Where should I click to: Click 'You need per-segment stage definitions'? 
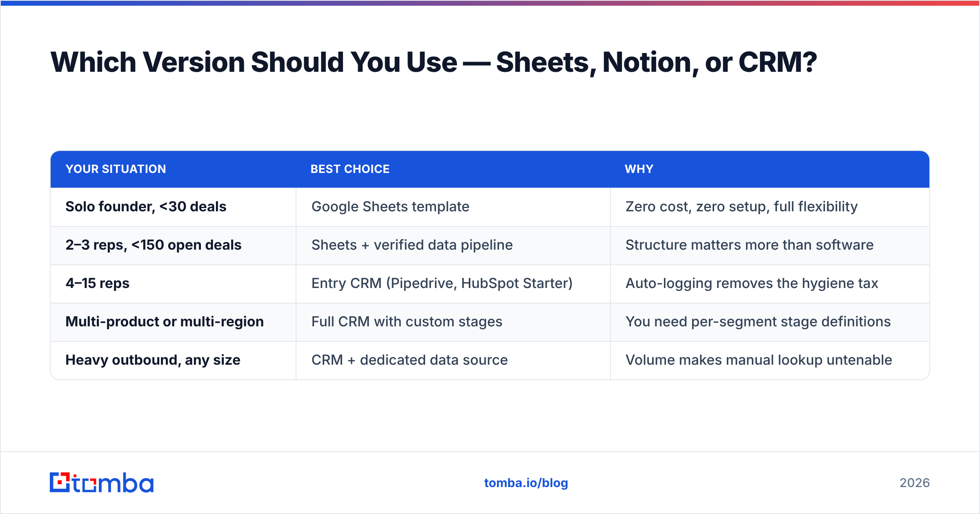pyautogui.click(x=758, y=322)
